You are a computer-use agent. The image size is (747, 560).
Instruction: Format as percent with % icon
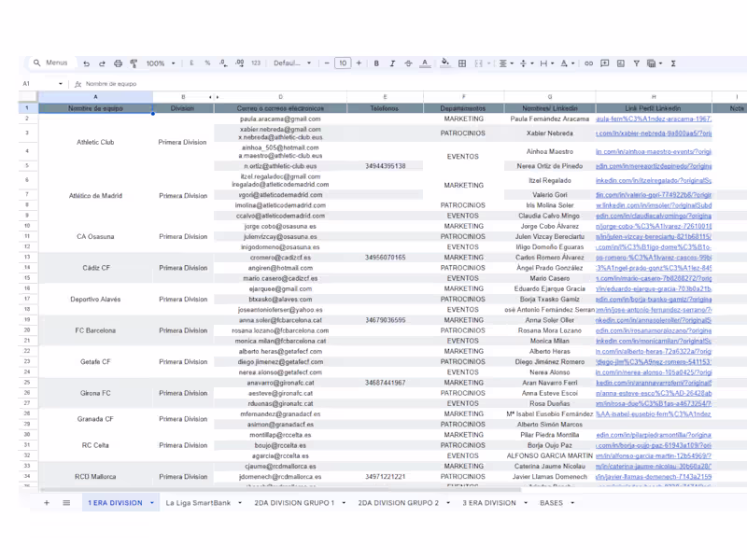click(207, 63)
